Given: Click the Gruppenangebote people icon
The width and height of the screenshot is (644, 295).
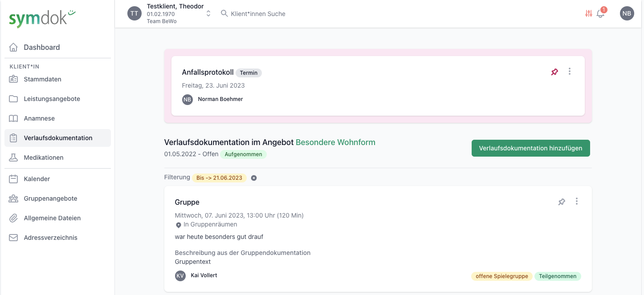Looking at the screenshot, I should [x=13, y=198].
